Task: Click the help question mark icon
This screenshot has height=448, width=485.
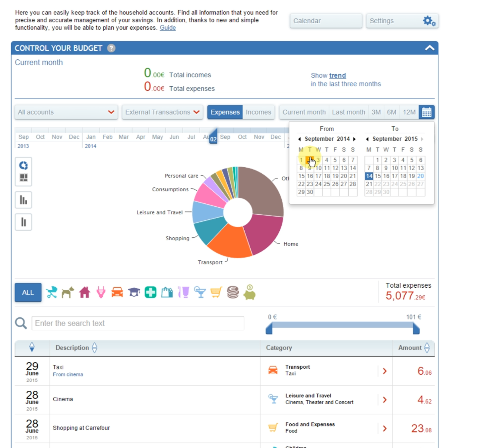Action: click(x=111, y=48)
